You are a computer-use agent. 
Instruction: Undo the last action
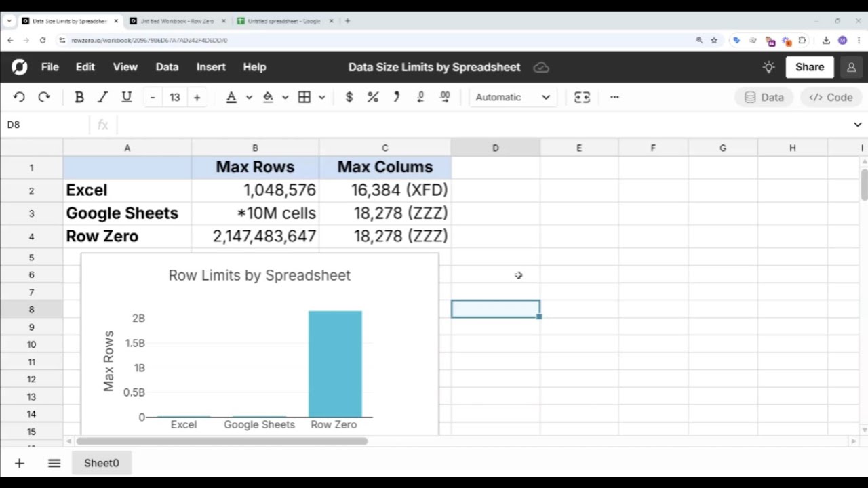coord(19,97)
